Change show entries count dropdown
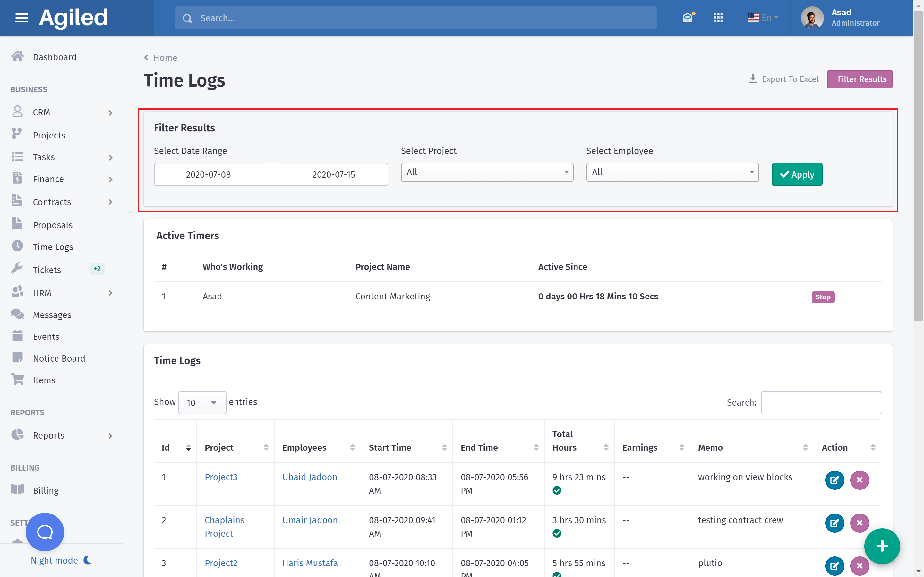Image resolution: width=924 pixels, height=577 pixels. tap(202, 403)
